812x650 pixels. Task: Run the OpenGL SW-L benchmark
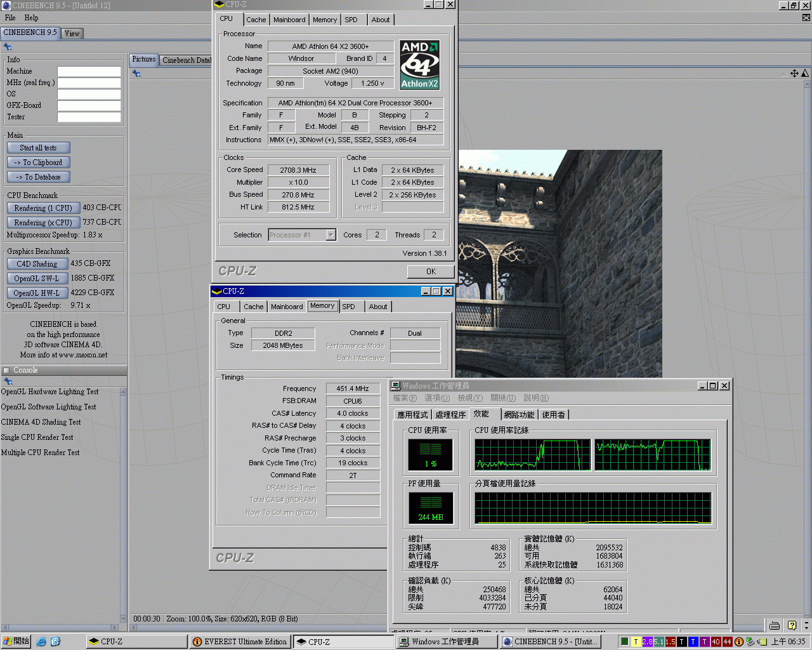(37, 279)
